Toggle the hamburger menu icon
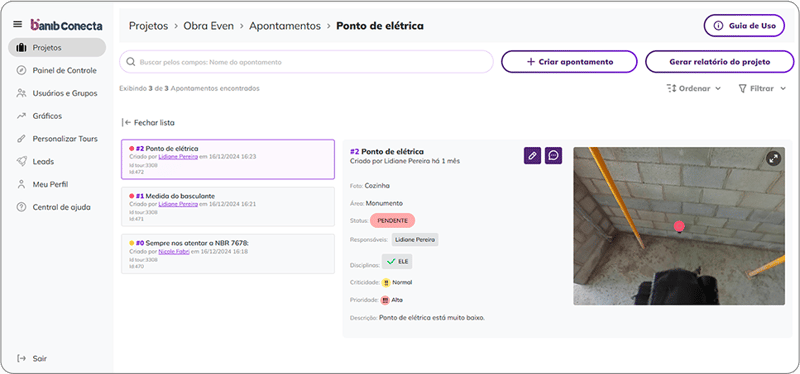Image resolution: width=800 pixels, height=374 pixels. pyautogui.click(x=18, y=24)
